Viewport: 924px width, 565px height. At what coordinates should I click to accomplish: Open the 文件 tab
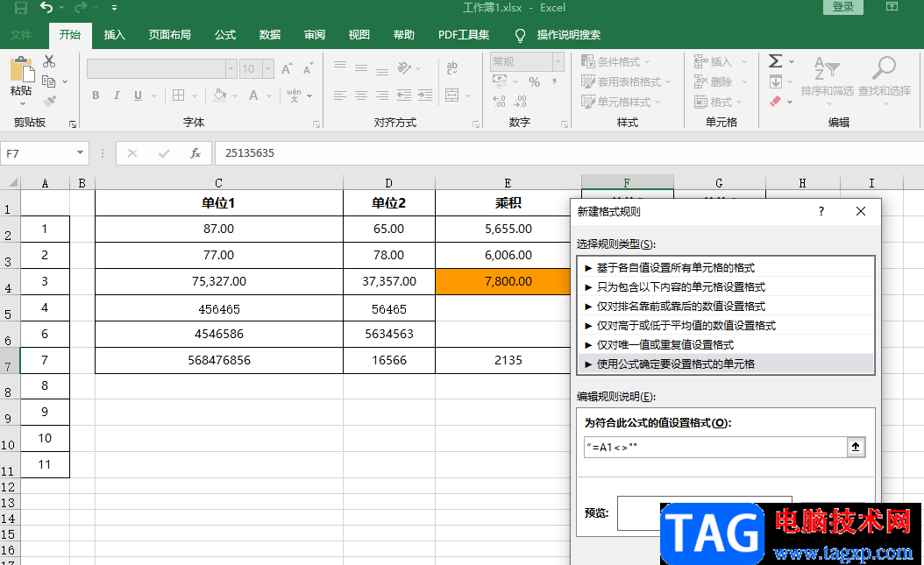21,35
